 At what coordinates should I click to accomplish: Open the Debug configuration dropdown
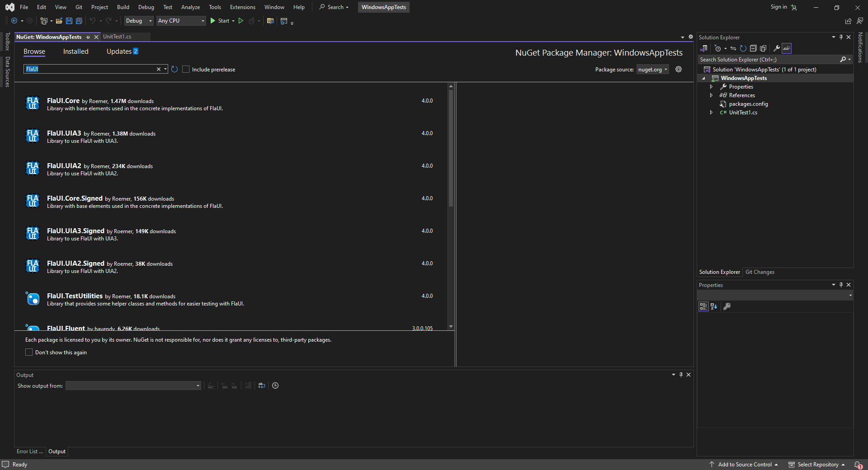pyautogui.click(x=139, y=21)
